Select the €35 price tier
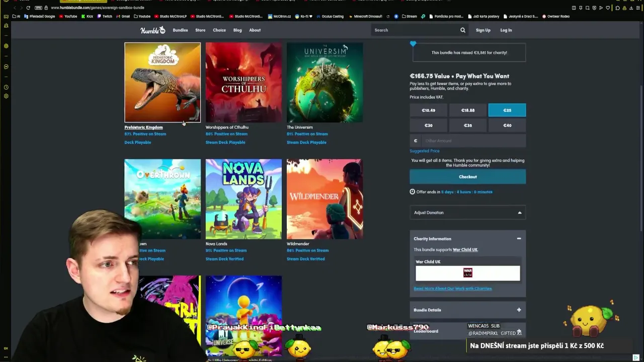 (468, 125)
